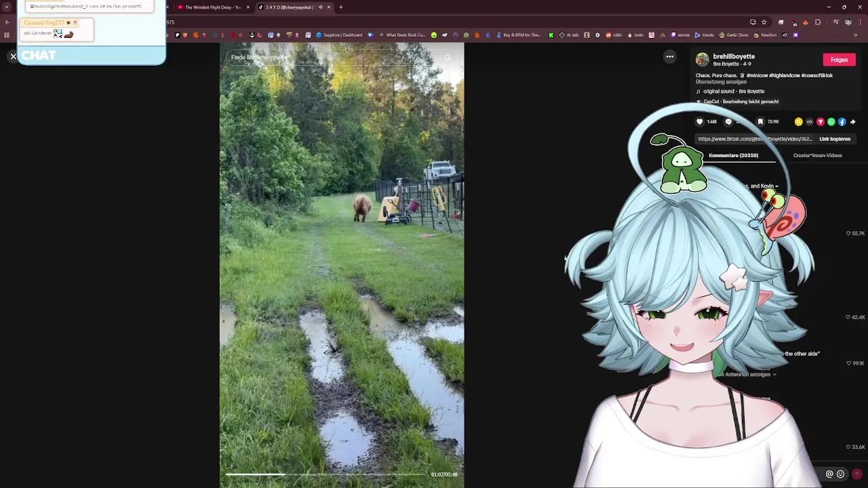This screenshot has width=868, height=488.
Task: Open the browser three-dot menu
Action: 861,22
